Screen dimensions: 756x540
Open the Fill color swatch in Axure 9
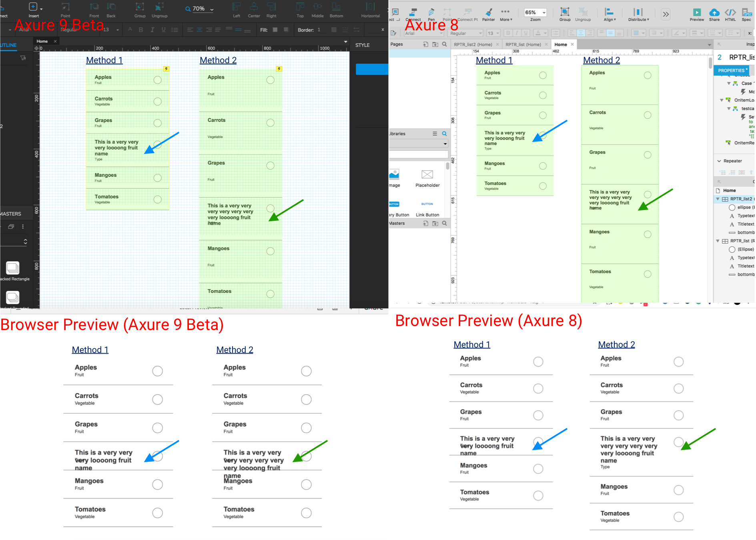tap(275, 30)
